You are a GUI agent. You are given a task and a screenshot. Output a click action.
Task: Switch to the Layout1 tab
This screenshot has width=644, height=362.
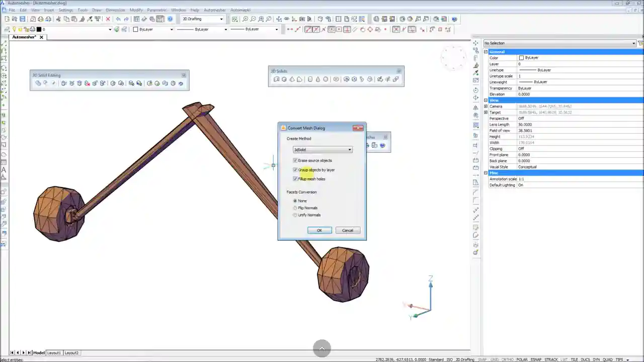54,352
